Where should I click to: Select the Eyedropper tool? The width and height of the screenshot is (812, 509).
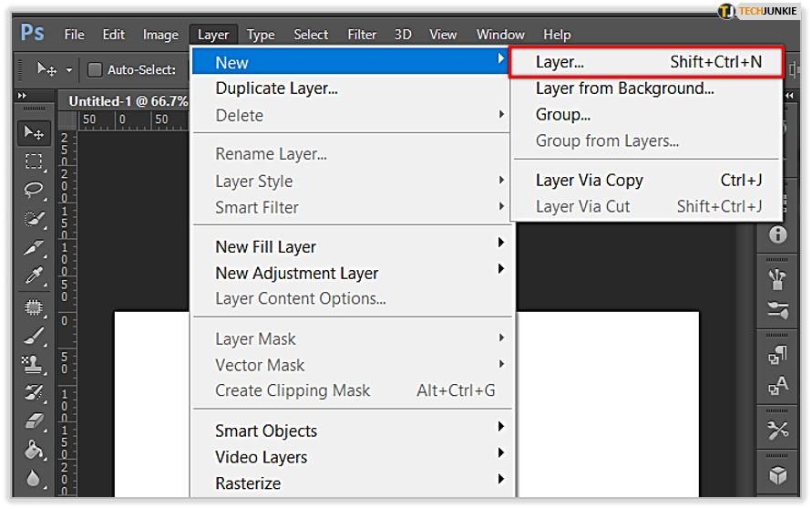tap(34, 275)
